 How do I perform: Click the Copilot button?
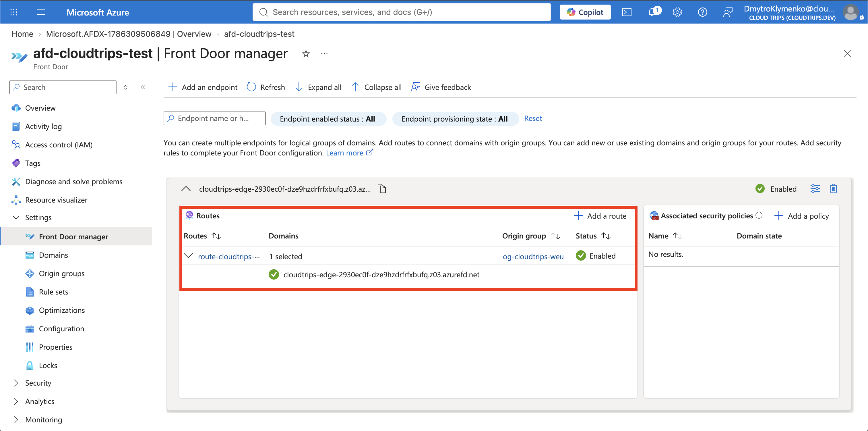[x=585, y=12]
